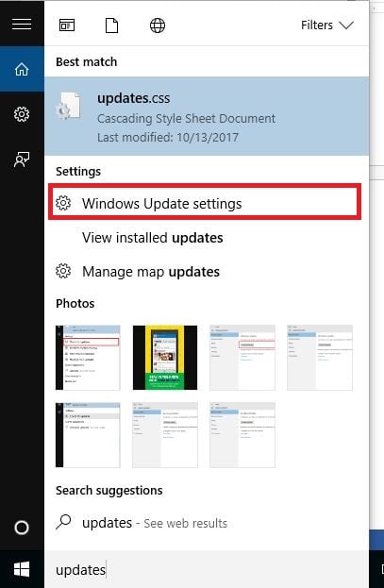Filter results by Documents icon
Viewport: 384px width, 588px height.
pos(111,25)
